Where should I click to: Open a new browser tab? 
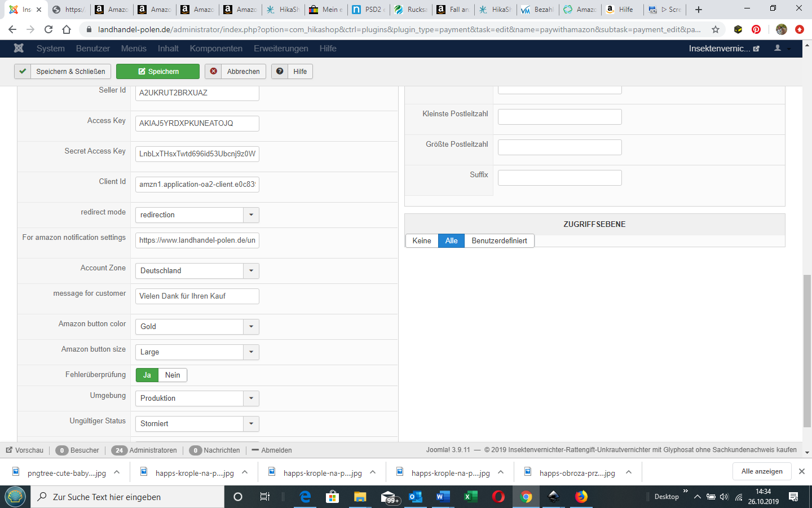[x=699, y=10]
